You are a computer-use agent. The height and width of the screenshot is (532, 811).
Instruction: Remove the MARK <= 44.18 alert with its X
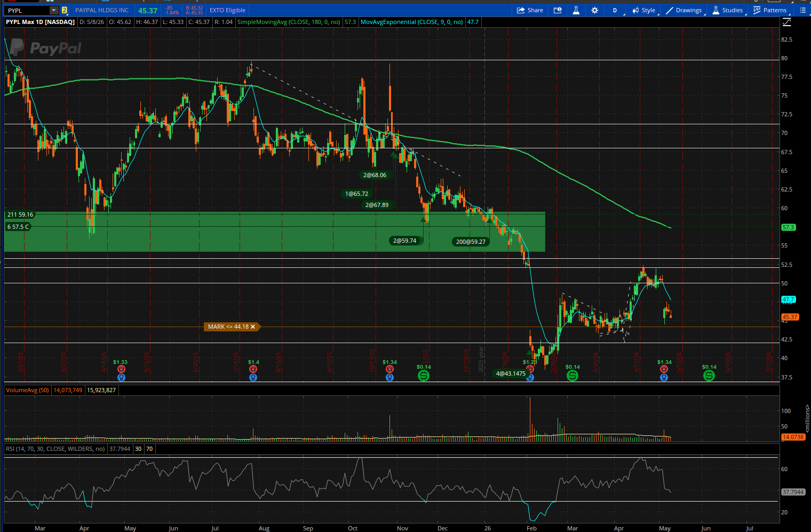253,327
